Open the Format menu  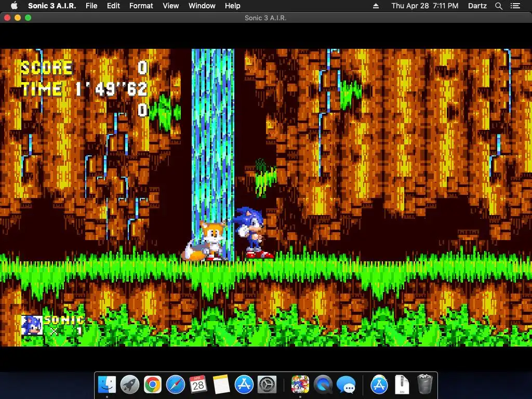point(141,6)
